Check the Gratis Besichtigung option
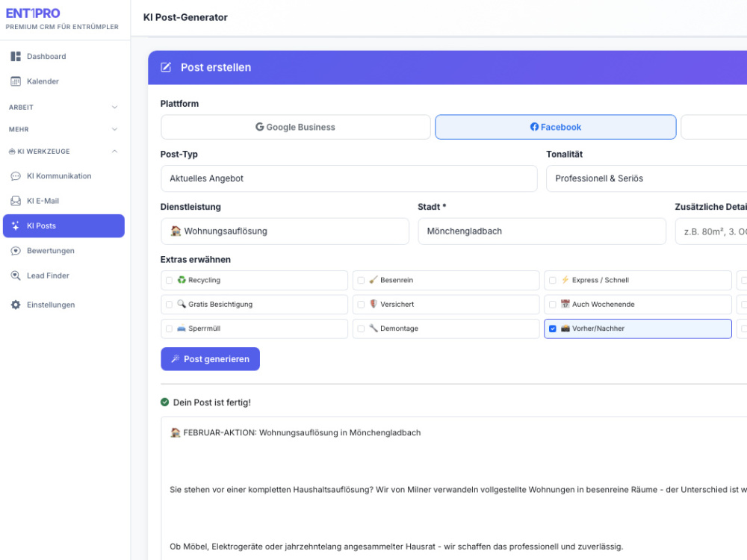This screenshot has width=747, height=560. [169, 305]
